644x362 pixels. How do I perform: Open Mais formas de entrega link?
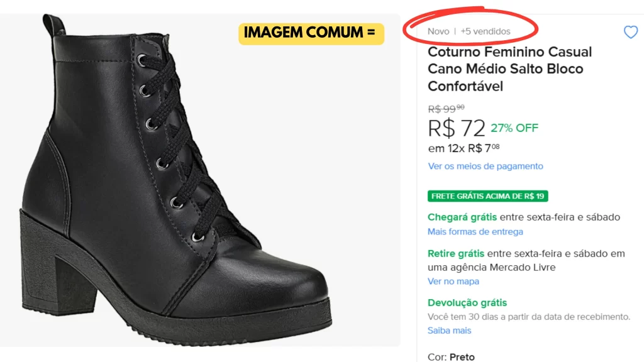pos(475,232)
